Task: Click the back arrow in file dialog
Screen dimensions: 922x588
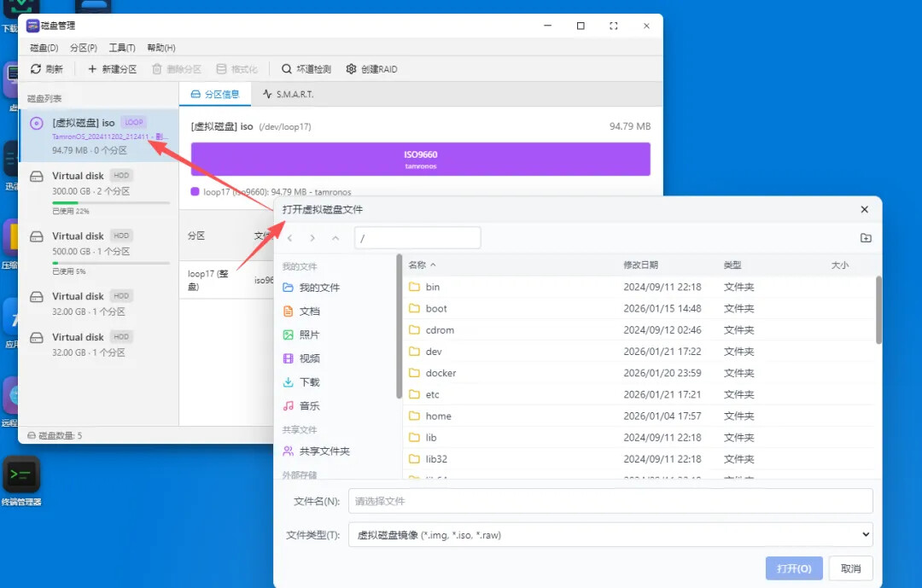Action: (x=290, y=238)
